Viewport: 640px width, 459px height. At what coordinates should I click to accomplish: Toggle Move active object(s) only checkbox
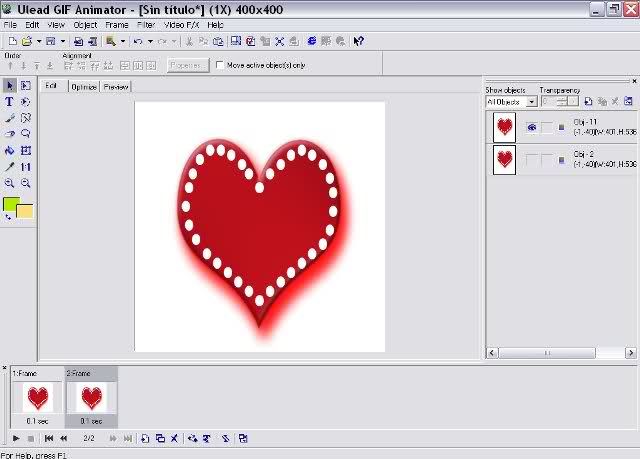(x=220, y=65)
